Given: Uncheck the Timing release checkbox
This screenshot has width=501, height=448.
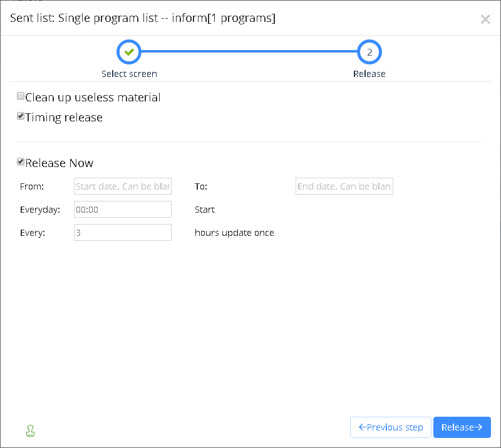Looking at the screenshot, I should (21, 116).
